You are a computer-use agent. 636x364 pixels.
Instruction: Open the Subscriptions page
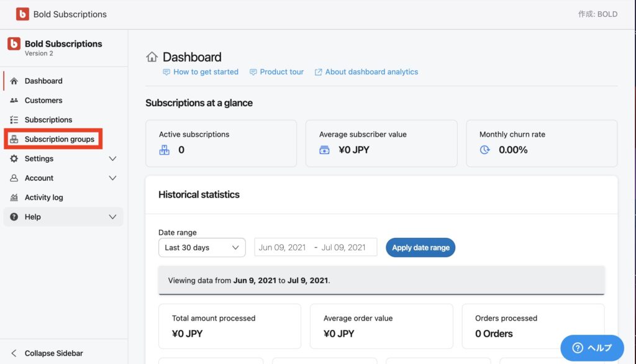coord(48,120)
